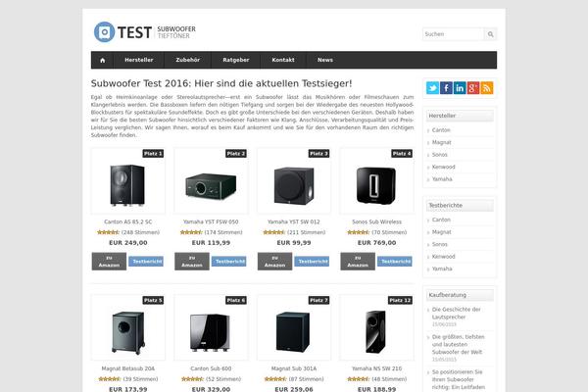
Task: Click the Test Subwoofer site logo
Action: tap(145, 32)
